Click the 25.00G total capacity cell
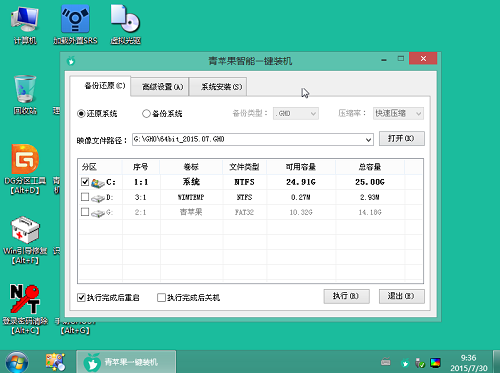 (370, 182)
